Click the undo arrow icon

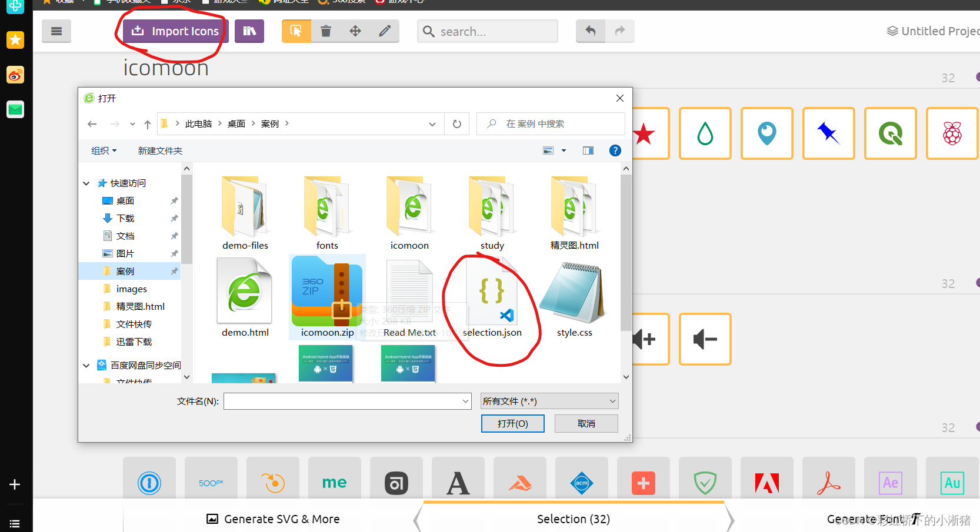(590, 31)
